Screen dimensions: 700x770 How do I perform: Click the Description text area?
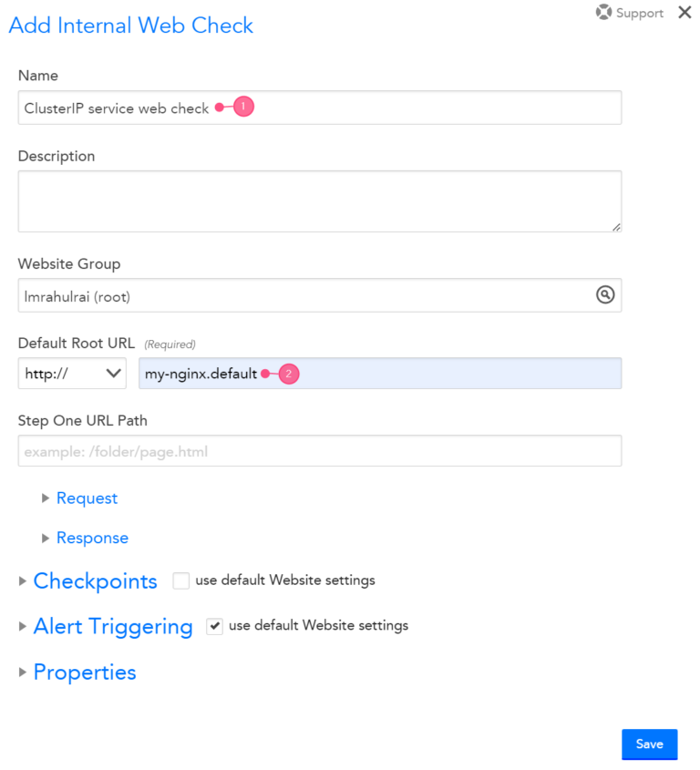(319, 200)
